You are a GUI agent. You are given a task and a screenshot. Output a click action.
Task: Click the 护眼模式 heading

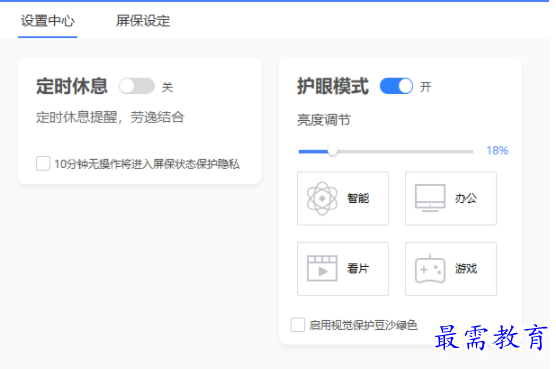(x=333, y=86)
